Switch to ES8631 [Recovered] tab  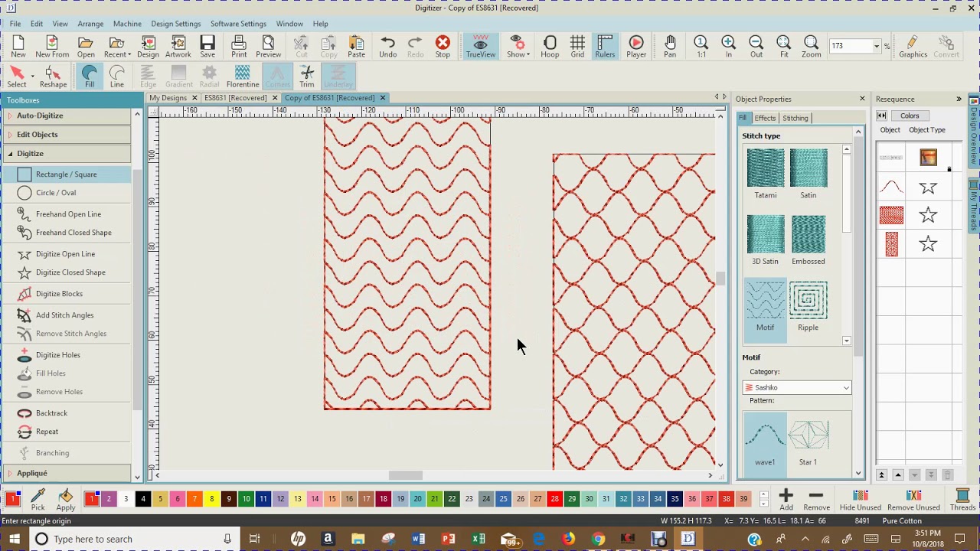click(235, 98)
